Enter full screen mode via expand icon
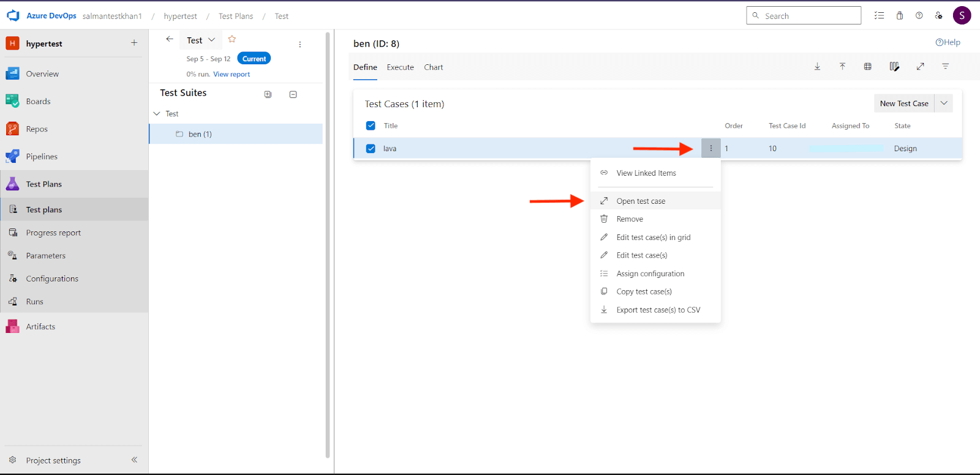This screenshot has width=980, height=475. click(920, 67)
